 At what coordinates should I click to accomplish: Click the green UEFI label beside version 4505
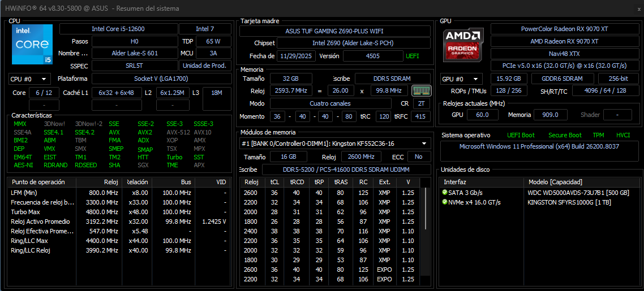(x=413, y=56)
